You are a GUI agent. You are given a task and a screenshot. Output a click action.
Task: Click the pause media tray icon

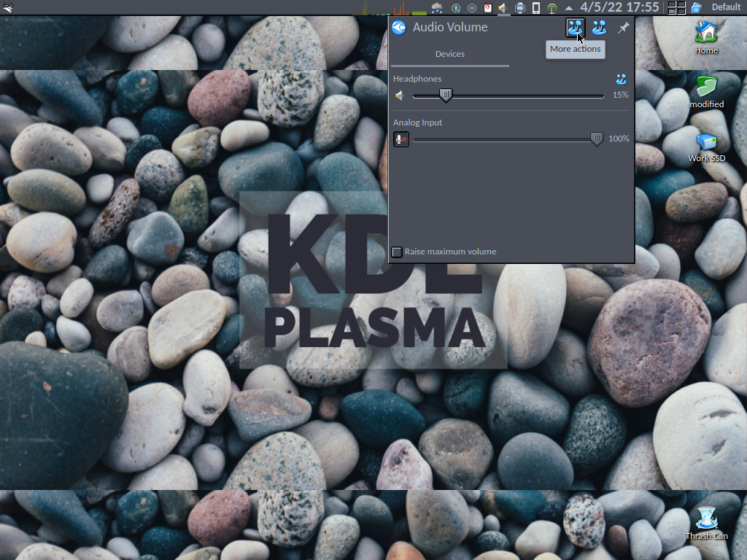tap(472, 7)
